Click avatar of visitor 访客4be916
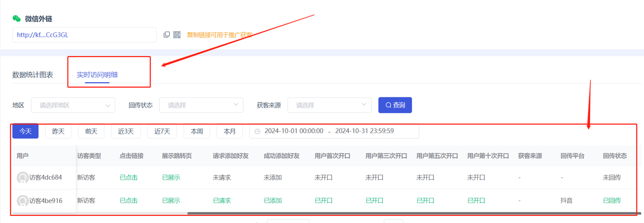Viewport: 644px width, 223px height. [x=22, y=201]
